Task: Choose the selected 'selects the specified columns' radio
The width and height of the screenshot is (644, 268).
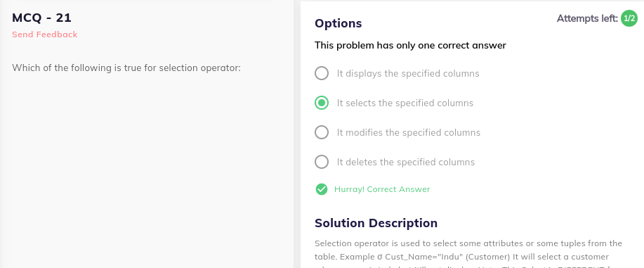Action: coord(322,103)
